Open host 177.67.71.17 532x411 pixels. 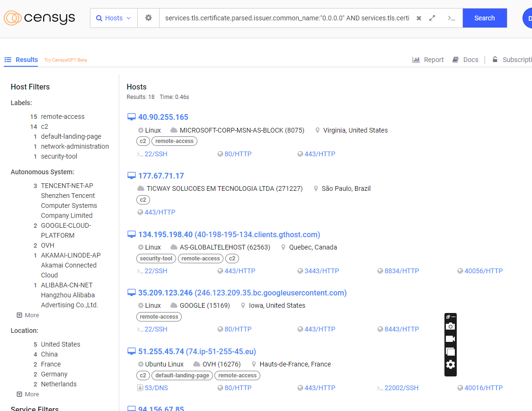point(161,176)
